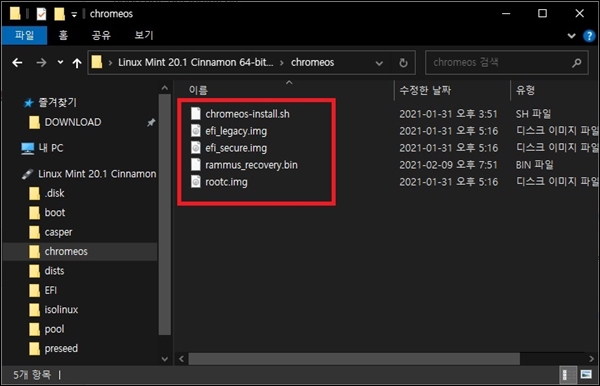Open the recent locations dropdown arrow
The height and width of the screenshot is (386, 600).
click(x=60, y=62)
